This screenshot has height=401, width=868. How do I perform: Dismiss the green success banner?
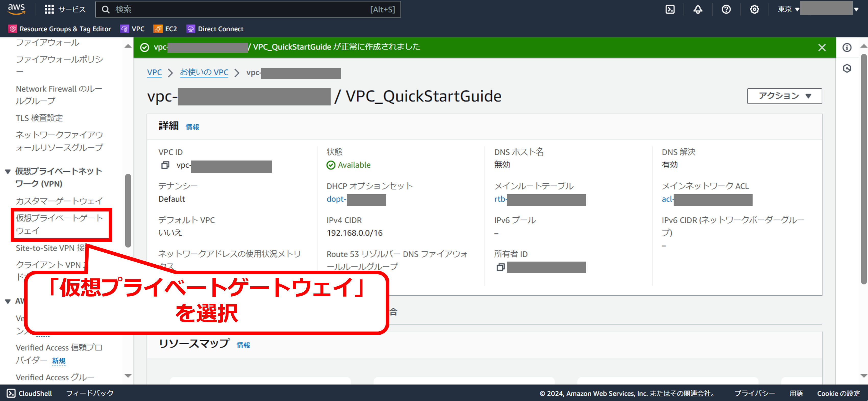[822, 48]
